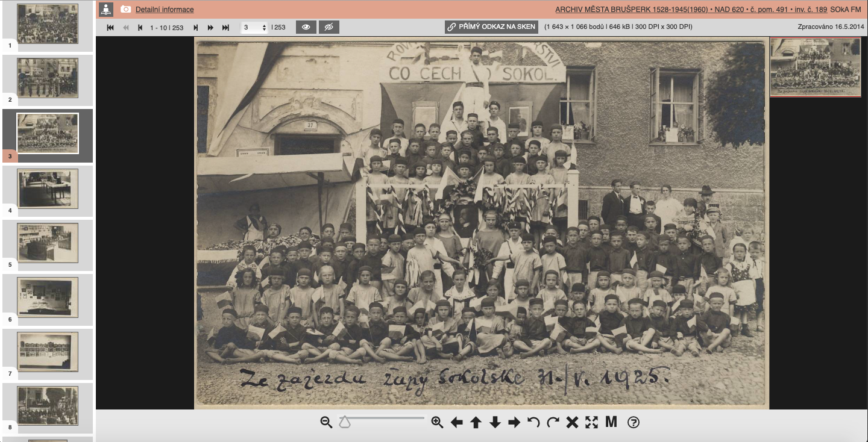Screen dimensions: 868x442
Task: Click the Zpracováno 16.5.2014 date text
Action: pyautogui.click(x=831, y=27)
